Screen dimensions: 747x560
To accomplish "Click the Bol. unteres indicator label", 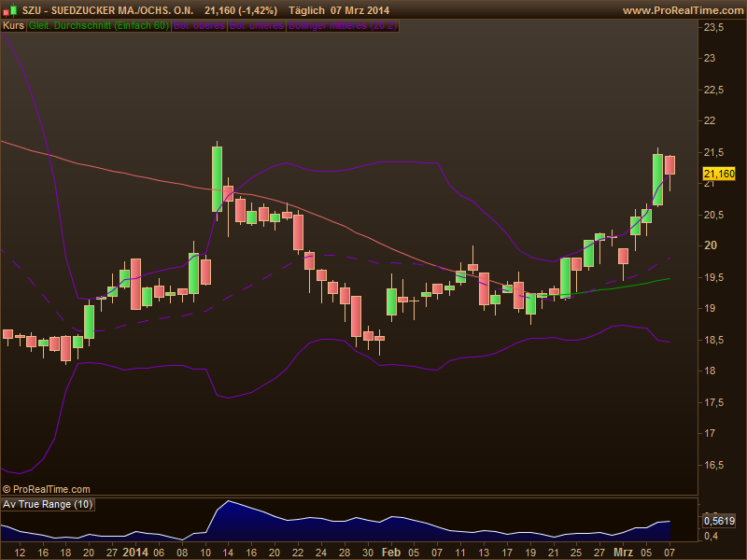I will [x=257, y=26].
